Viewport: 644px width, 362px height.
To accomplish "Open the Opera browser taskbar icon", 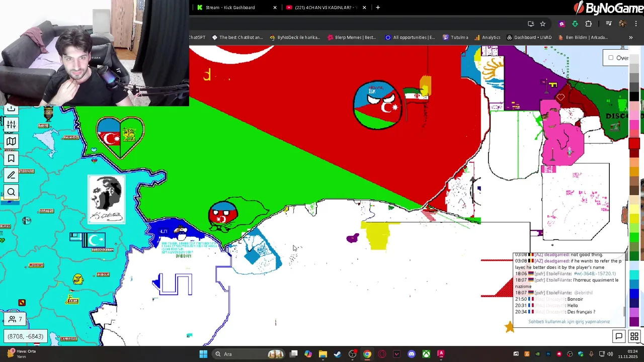I will click(x=382, y=354).
